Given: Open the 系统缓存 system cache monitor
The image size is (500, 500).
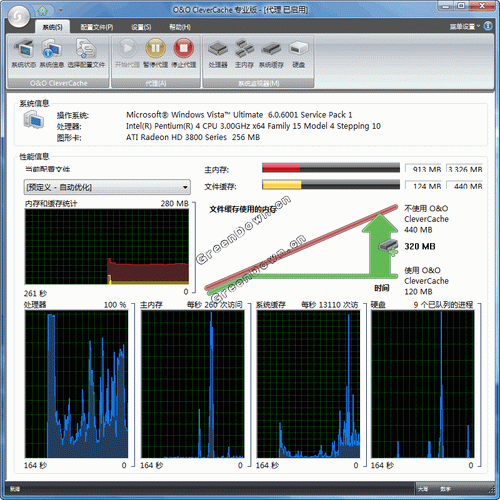Looking at the screenshot, I should tap(271, 53).
